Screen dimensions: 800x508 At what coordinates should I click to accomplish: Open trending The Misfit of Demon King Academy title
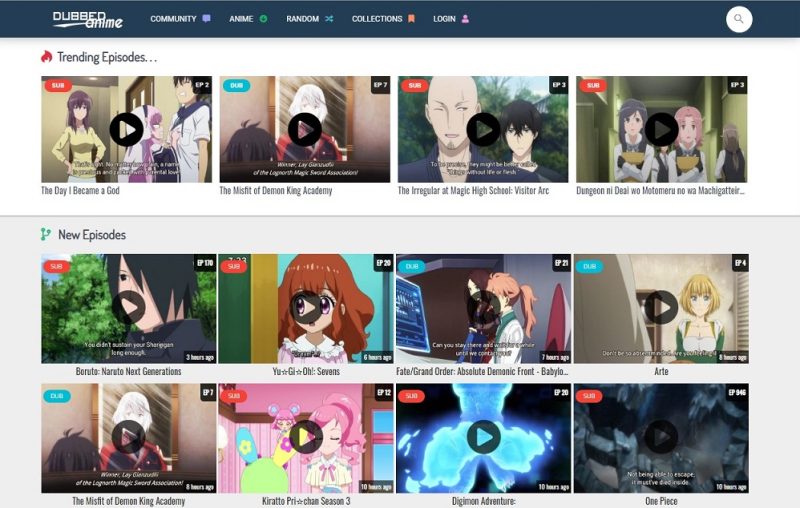[x=276, y=190]
